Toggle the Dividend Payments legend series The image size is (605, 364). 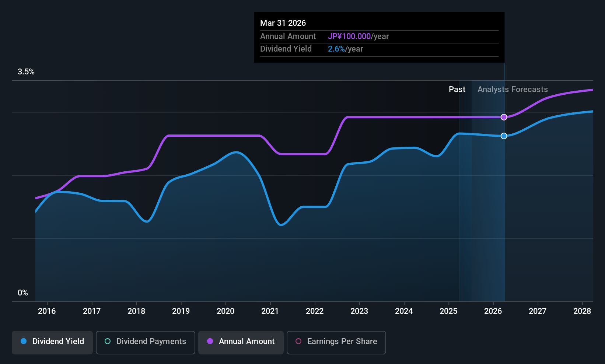point(146,343)
